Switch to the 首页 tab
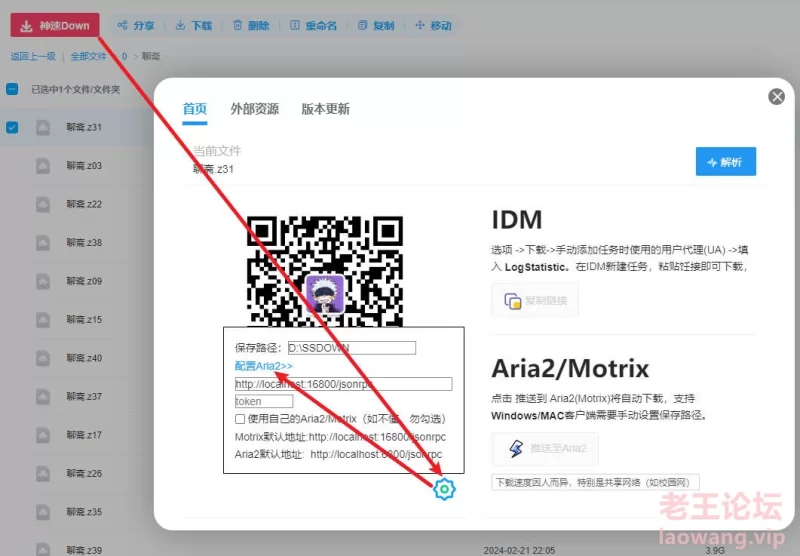 tap(195, 109)
